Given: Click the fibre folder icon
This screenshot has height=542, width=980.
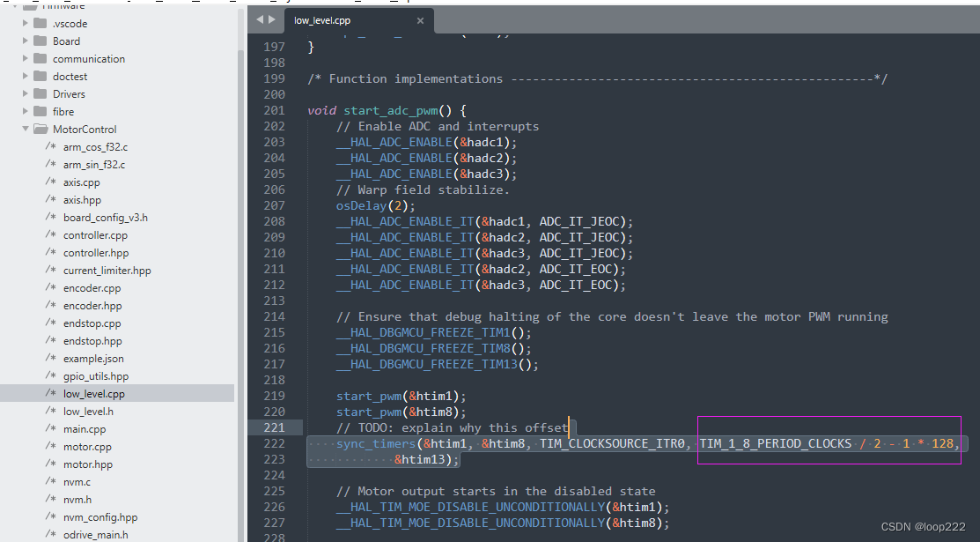Looking at the screenshot, I should (40, 111).
